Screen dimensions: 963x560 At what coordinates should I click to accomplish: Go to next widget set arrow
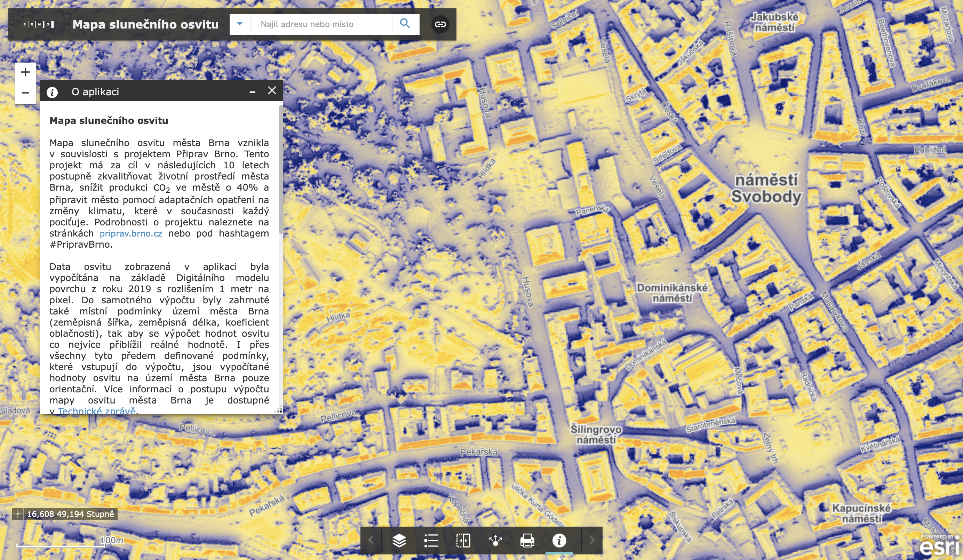(592, 541)
